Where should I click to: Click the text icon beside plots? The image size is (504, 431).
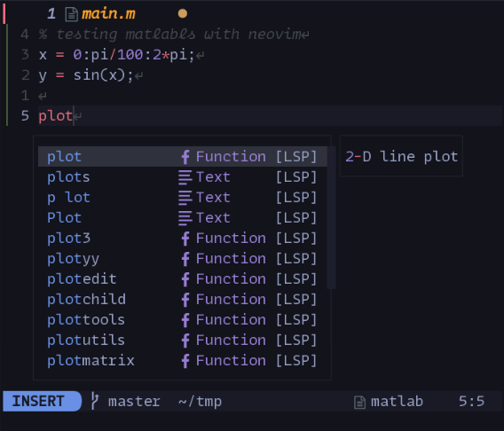pyautogui.click(x=185, y=177)
